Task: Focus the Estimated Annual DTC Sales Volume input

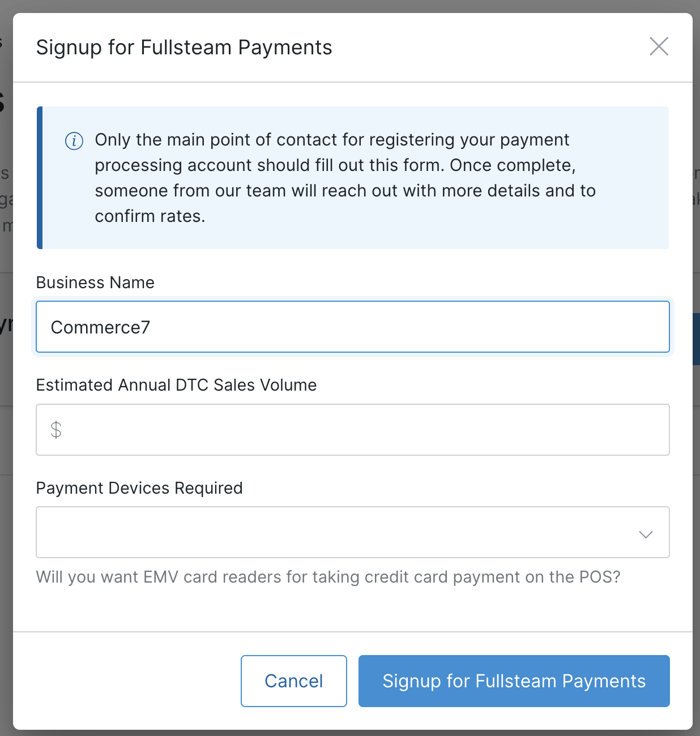Action: 352,430
